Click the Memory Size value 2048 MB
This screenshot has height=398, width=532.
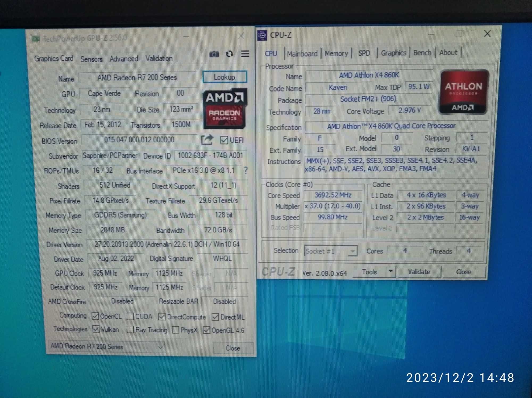(113, 230)
